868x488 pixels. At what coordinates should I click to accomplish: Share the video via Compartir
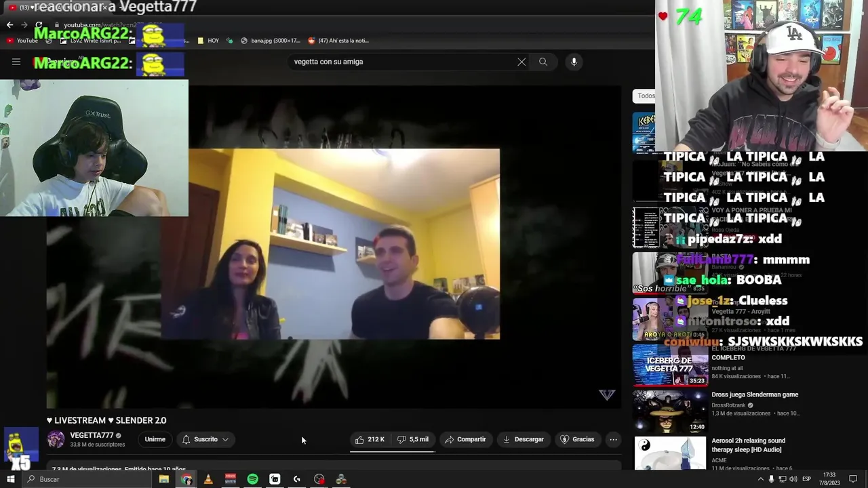(x=465, y=439)
